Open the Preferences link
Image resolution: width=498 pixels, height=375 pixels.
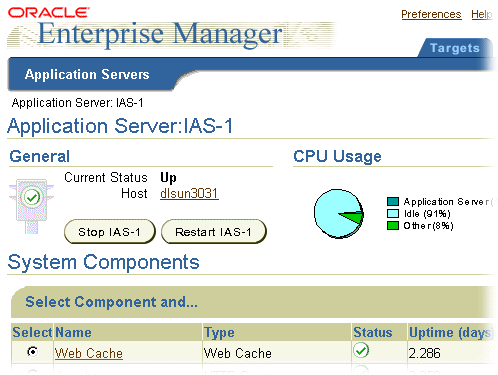431,14
